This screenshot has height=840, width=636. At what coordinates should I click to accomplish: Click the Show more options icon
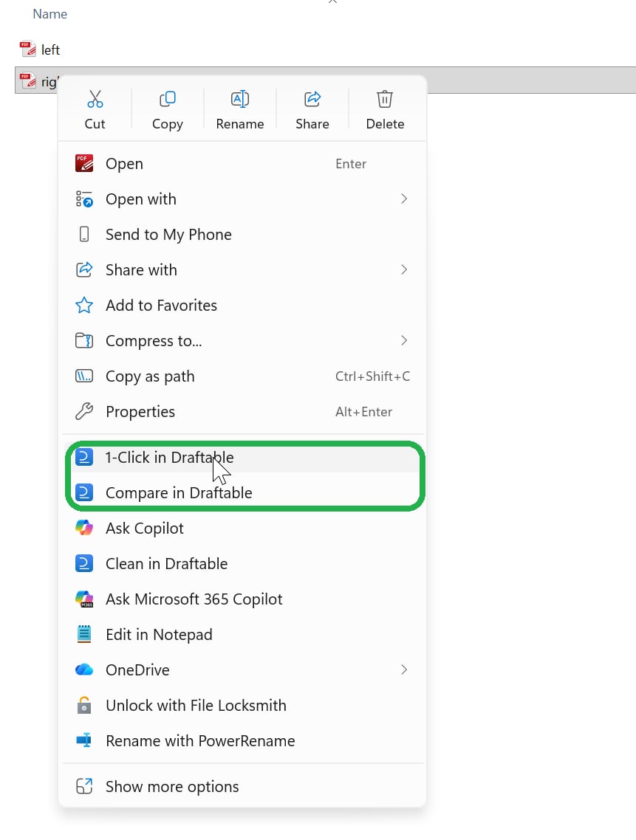pyautogui.click(x=84, y=786)
